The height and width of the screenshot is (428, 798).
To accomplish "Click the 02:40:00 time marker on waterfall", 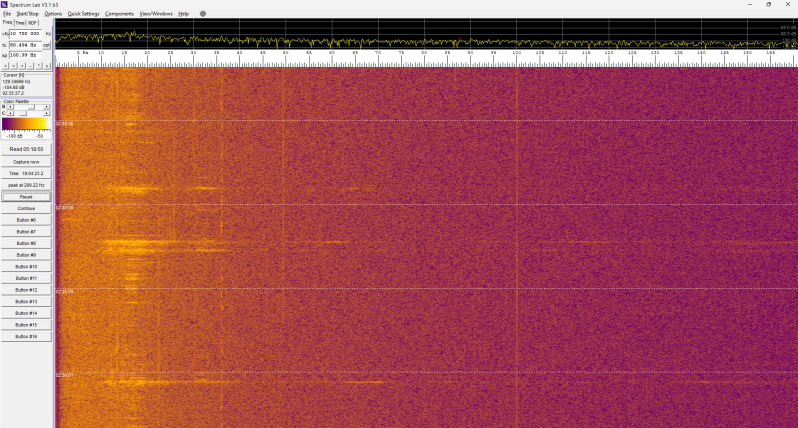I will pos(65,208).
